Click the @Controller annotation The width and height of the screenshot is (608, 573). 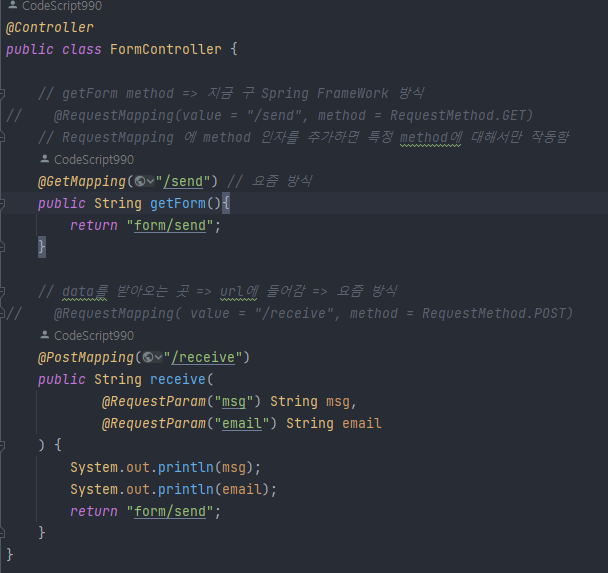pyautogui.click(x=50, y=28)
